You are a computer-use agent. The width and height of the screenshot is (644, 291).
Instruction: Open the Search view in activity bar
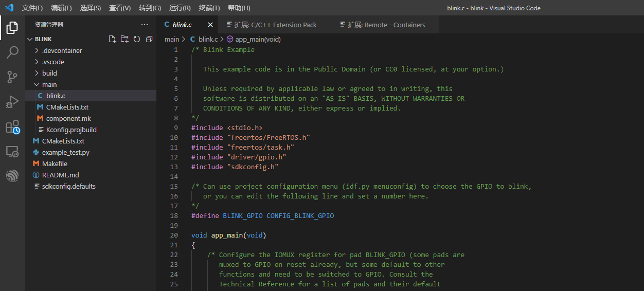(12, 52)
